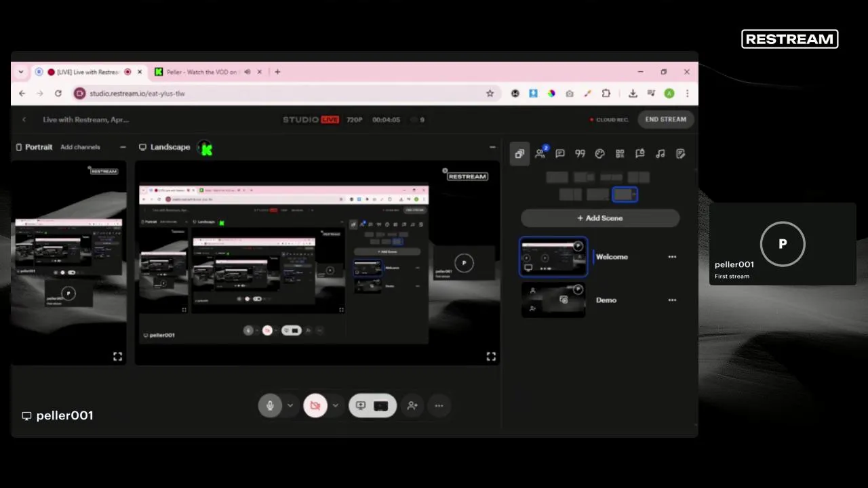This screenshot has height=488, width=868.
Task: Mute audio on the Peller tab speaker icon
Action: pyautogui.click(x=248, y=72)
